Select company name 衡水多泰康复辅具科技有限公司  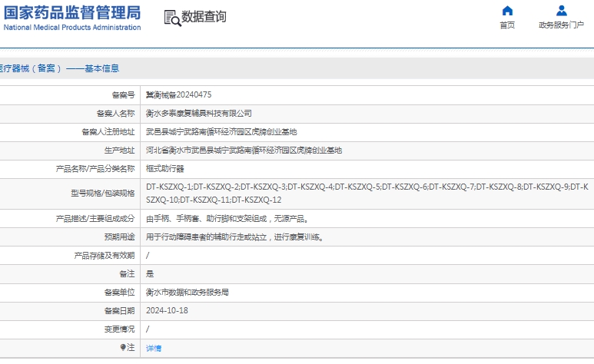click(199, 113)
